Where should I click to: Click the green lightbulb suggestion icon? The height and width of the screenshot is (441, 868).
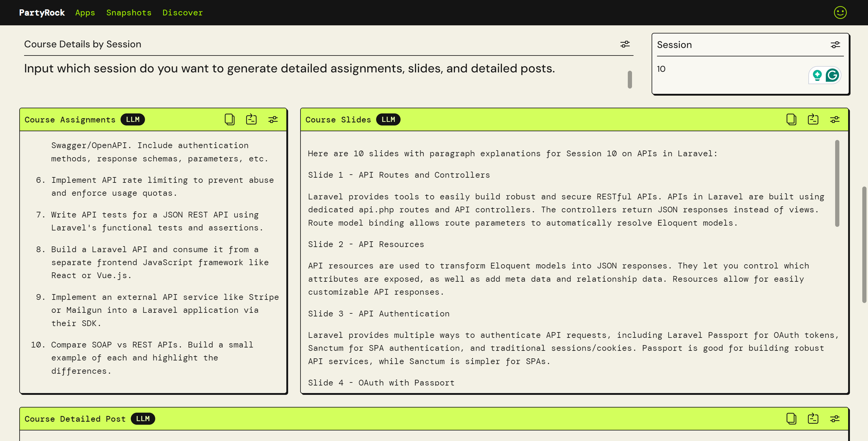pyautogui.click(x=817, y=75)
